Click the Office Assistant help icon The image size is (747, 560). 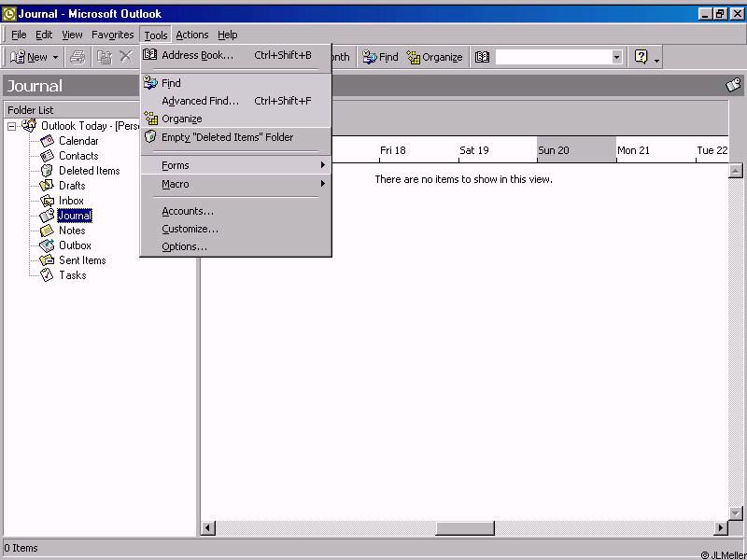641,57
